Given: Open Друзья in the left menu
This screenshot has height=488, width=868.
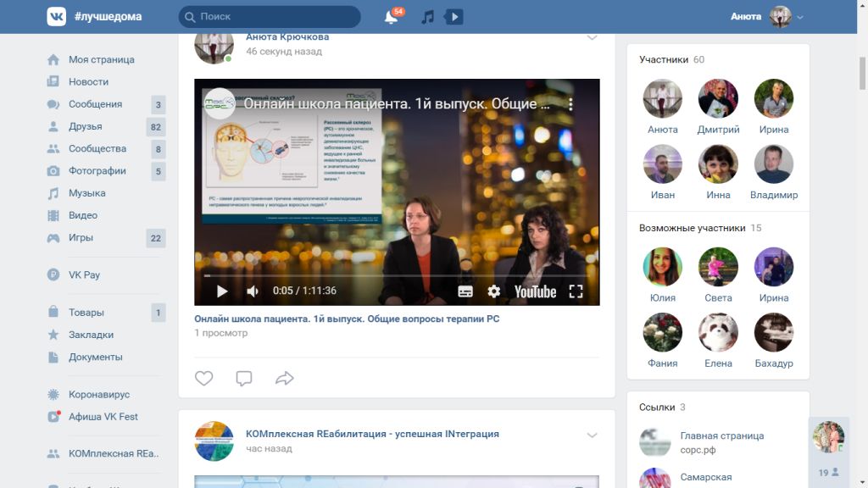Looking at the screenshot, I should pos(86,126).
